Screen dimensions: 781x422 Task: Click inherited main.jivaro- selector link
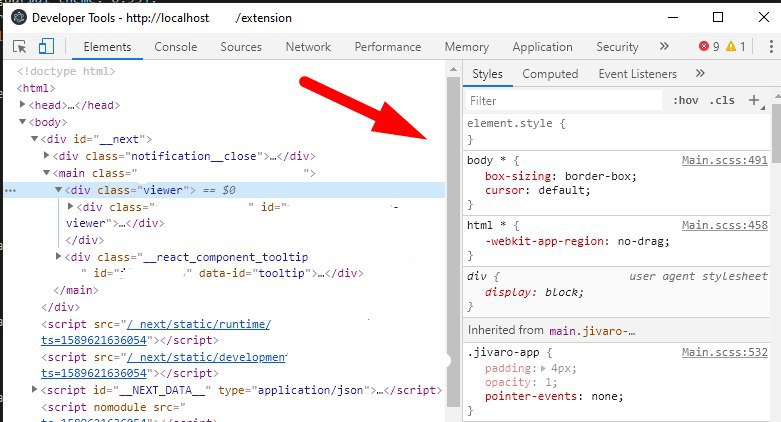pos(592,331)
